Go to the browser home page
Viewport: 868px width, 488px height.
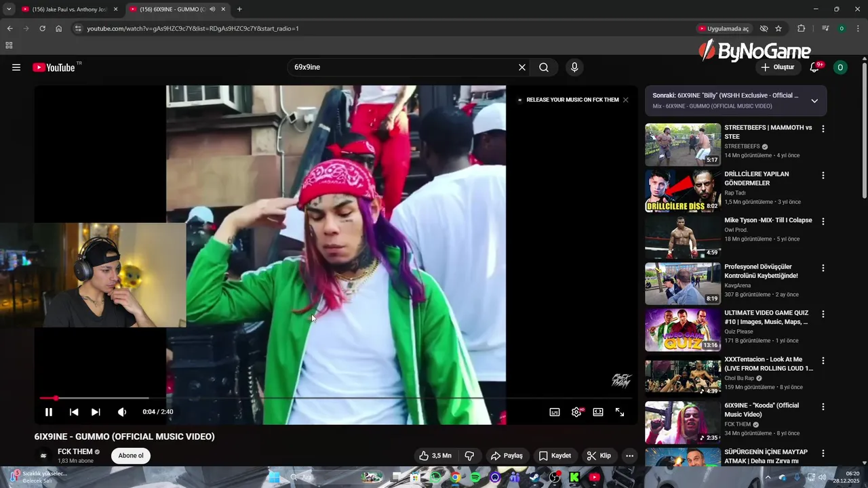[x=59, y=28]
